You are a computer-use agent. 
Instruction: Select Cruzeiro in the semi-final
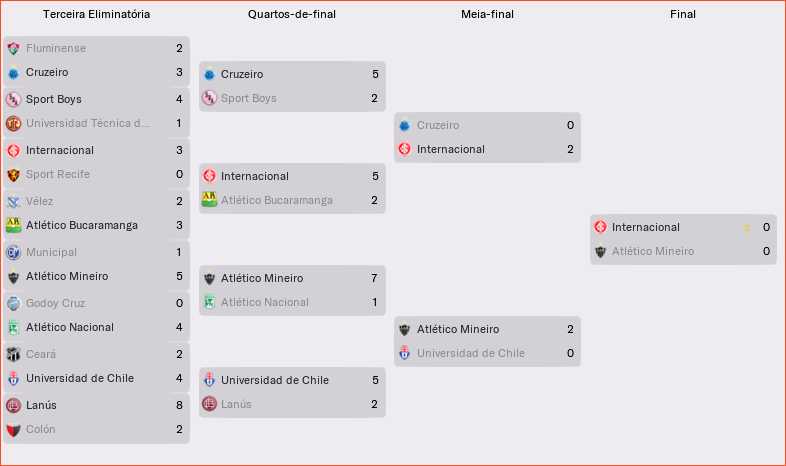pyautogui.click(x=438, y=125)
